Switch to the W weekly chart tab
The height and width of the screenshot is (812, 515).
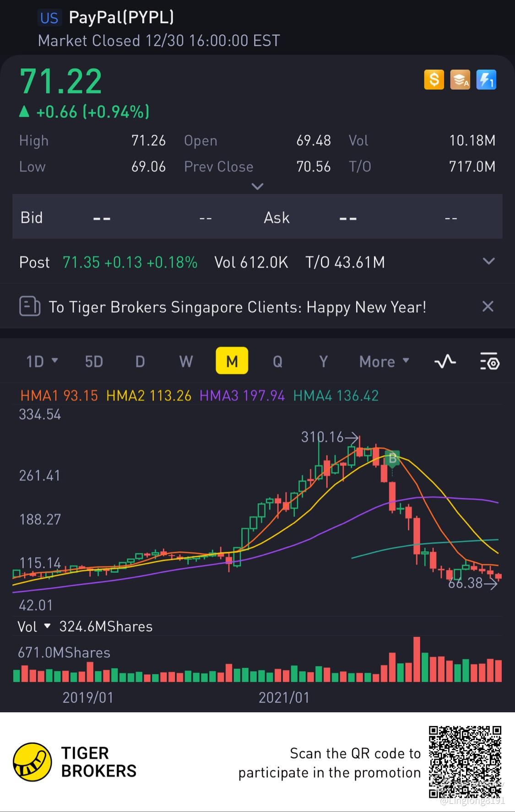click(x=186, y=362)
